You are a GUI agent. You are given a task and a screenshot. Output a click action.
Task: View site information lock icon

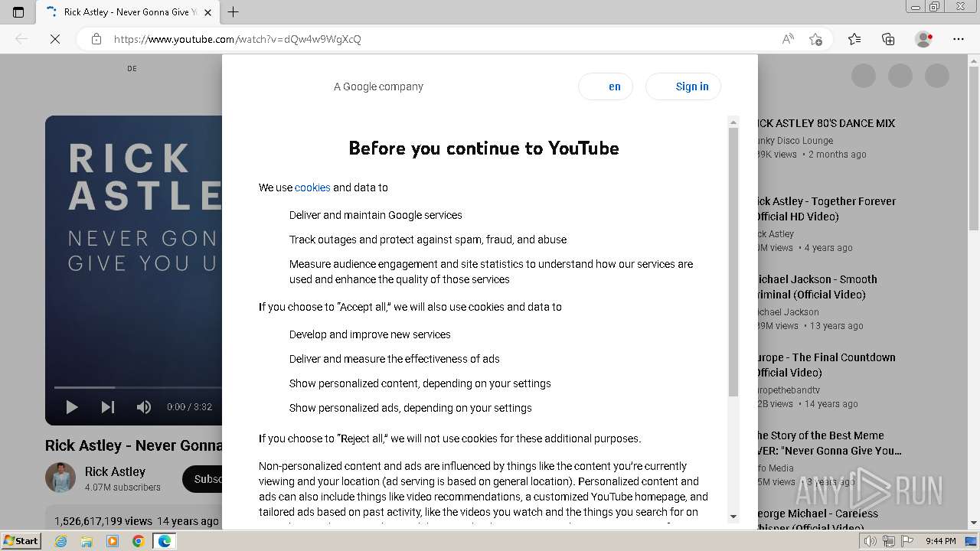click(x=96, y=39)
